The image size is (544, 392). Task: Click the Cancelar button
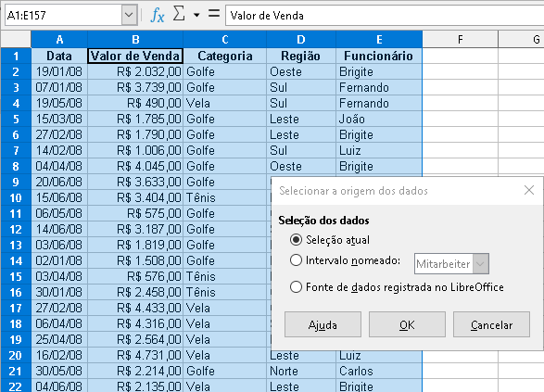click(x=491, y=324)
